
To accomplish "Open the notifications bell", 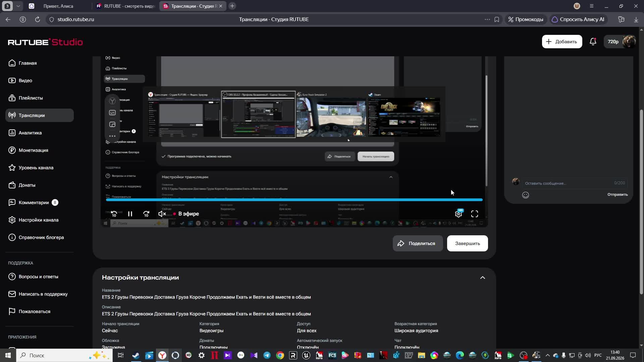I will [593, 42].
